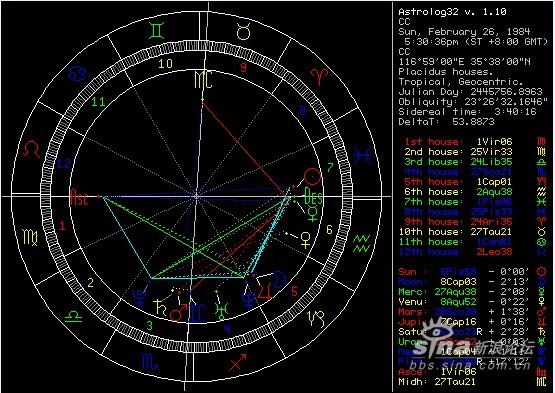This screenshot has width=555, height=393.
Task: Click the blue Pluto symbol in the chart
Action: tap(139, 297)
